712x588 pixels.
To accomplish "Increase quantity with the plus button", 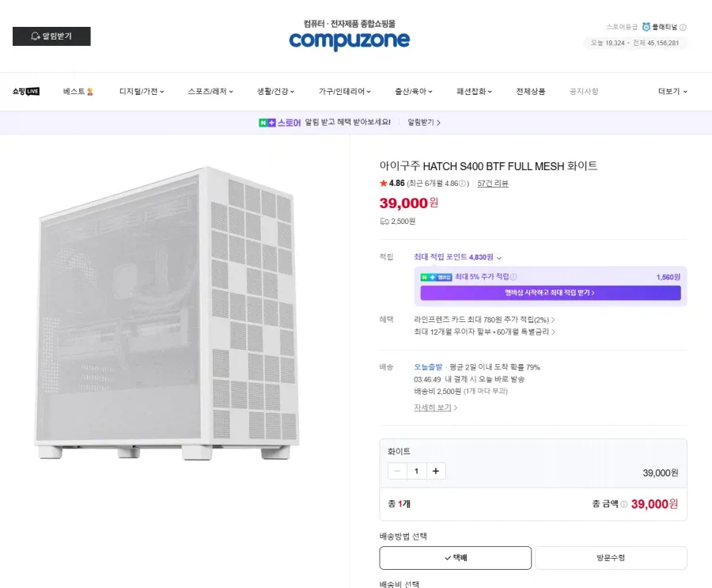I will click(x=436, y=471).
